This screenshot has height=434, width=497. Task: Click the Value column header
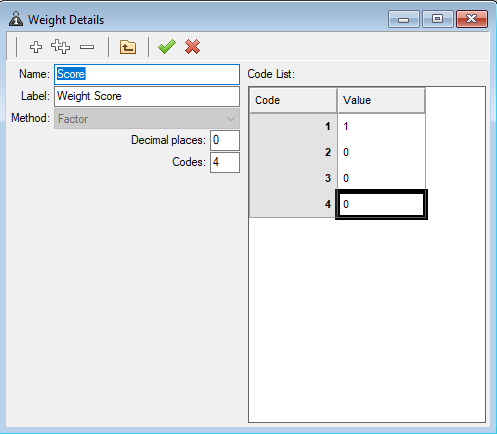381,100
